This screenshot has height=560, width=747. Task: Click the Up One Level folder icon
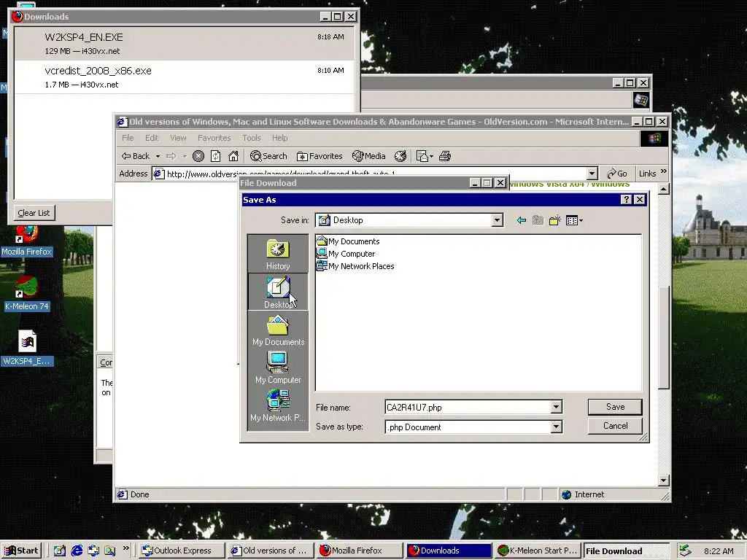pyautogui.click(x=538, y=220)
